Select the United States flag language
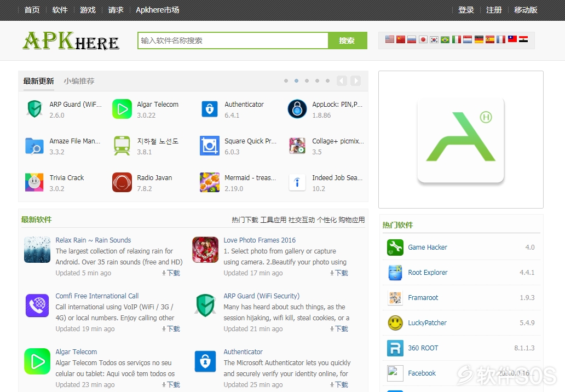 pyautogui.click(x=389, y=39)
